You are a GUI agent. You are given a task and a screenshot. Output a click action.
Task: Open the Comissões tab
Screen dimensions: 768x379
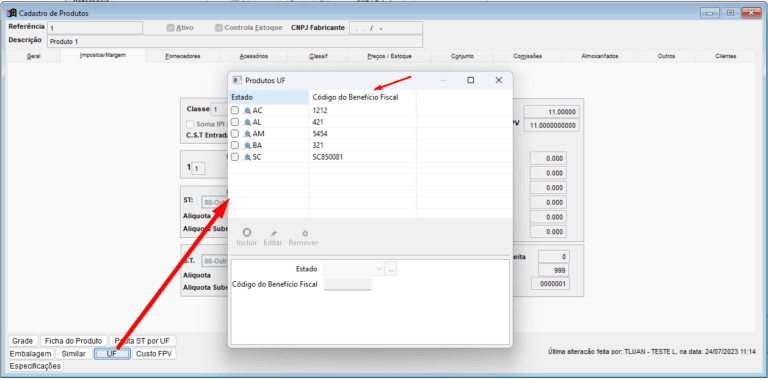pos(528,56)
